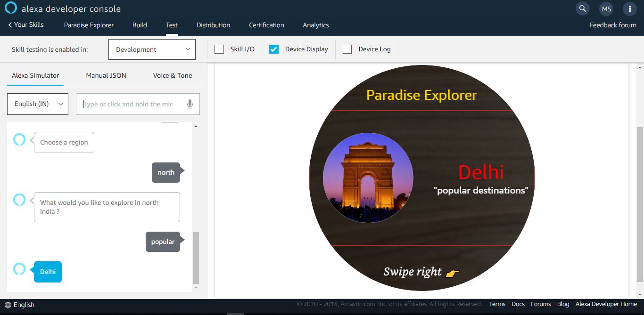The width and height of the screenshot is (644, 315).
Task: Switch to the Manual JSON tab
Action: [x=106, y=75]
